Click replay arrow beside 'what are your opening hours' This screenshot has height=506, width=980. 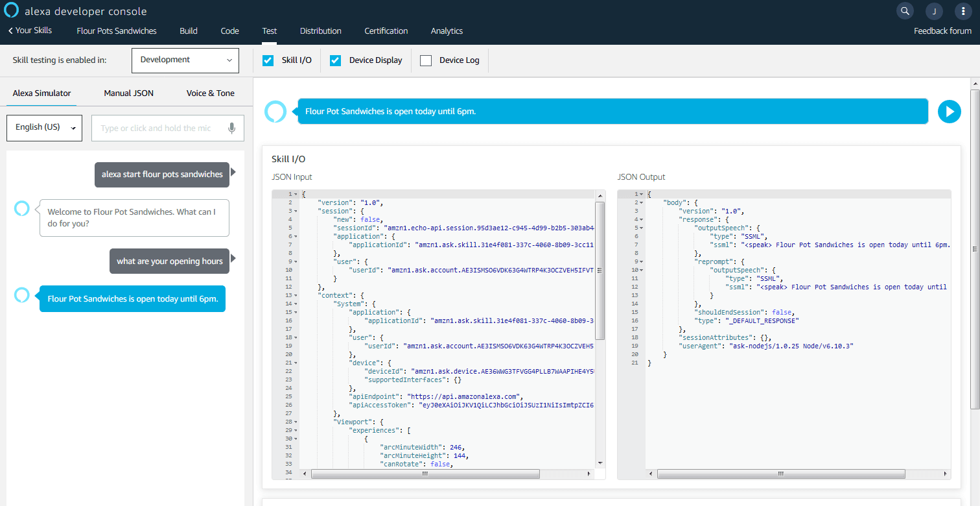(233, 259)
